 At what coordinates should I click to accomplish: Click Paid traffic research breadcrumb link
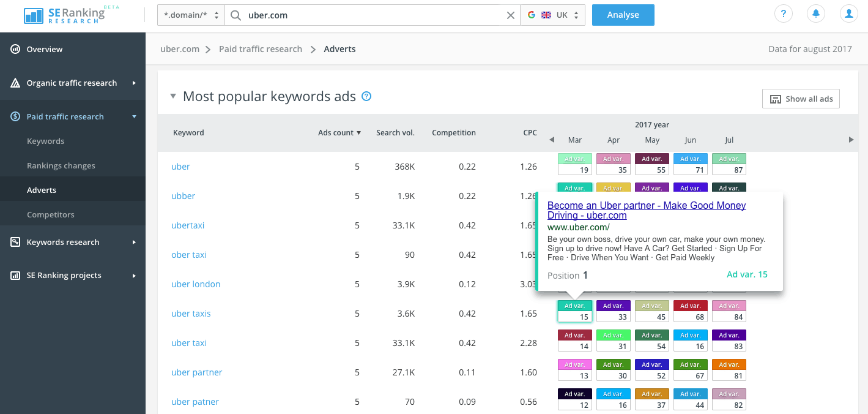[261, 49]
